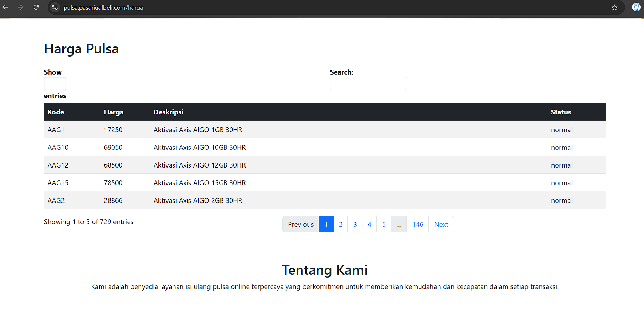Image resolution: width=644 pixels, height=326 pixels.
Task: Bookmark this page with the star icon
Action: tap(615, 7)
